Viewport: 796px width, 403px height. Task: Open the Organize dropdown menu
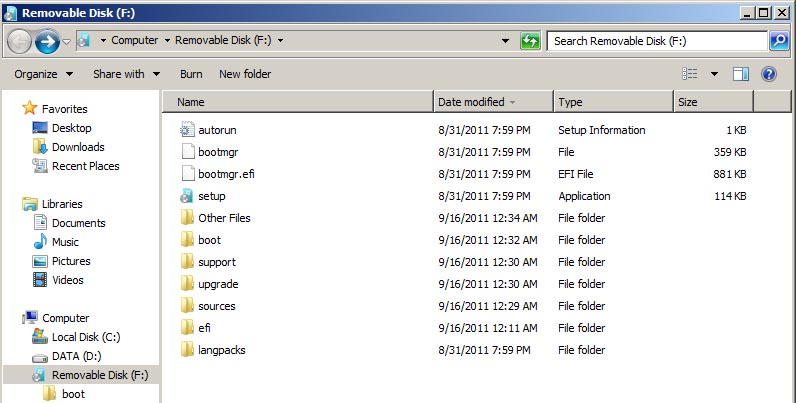click(x=43, y=74)
